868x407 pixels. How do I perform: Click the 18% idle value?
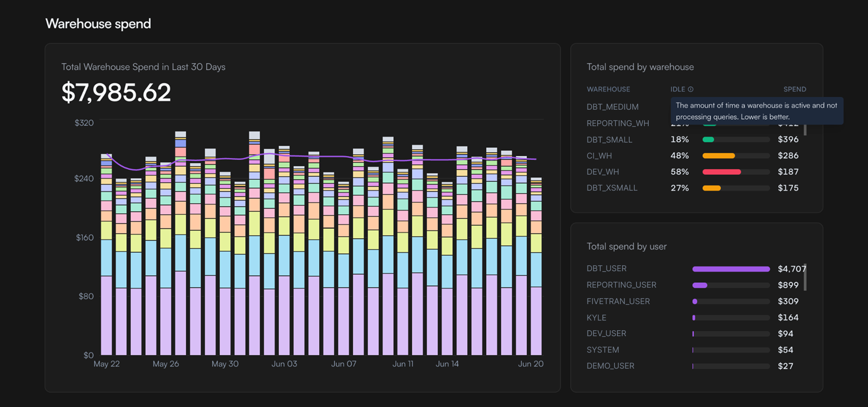pos(679,140)
